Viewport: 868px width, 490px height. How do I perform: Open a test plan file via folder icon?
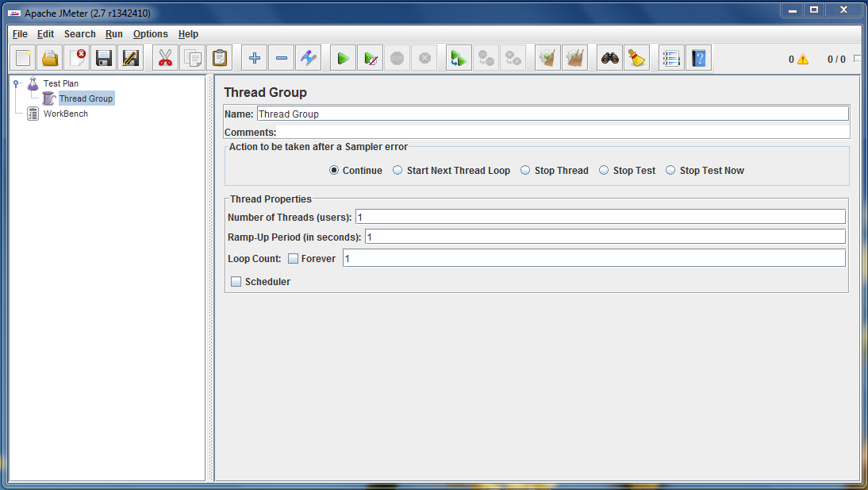tap(50, 58)
